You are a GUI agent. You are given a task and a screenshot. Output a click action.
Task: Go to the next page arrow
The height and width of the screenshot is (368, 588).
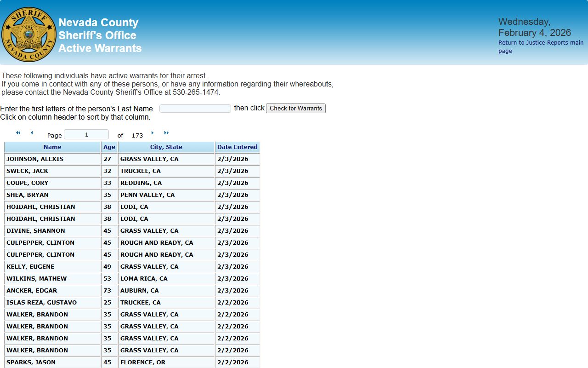(153, 133)
